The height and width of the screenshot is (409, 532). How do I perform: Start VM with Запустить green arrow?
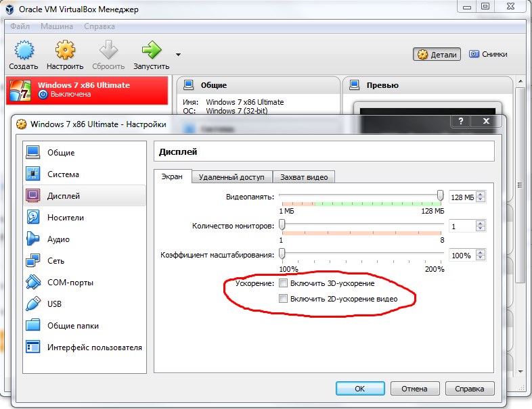[152, 50]
